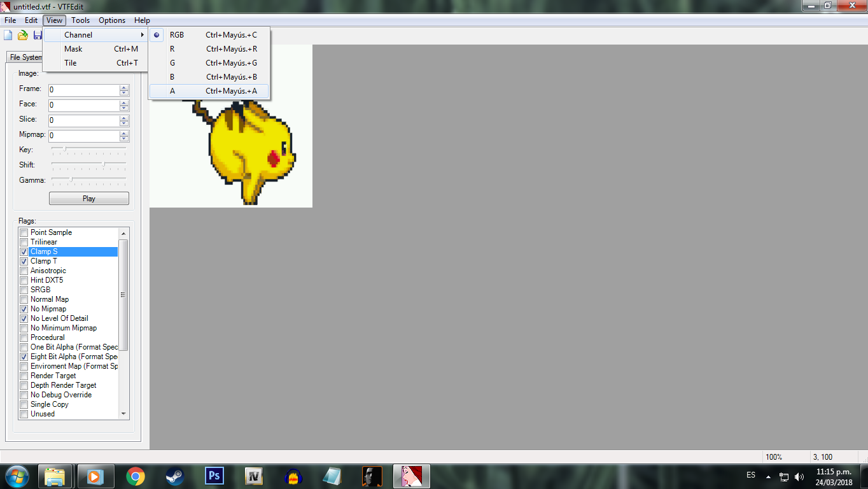Open the Help menu
This screenshot has width=868, height=489.
pos(143,20)
